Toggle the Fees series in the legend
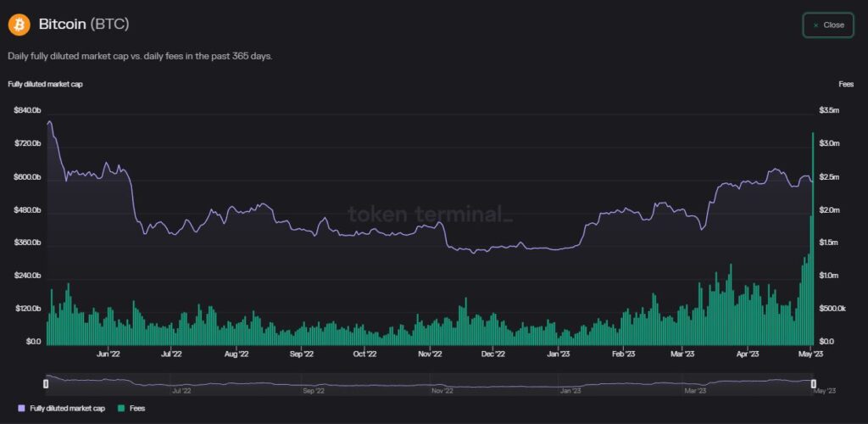The height and width of the screenshot is (424, 868). (136, 409)
